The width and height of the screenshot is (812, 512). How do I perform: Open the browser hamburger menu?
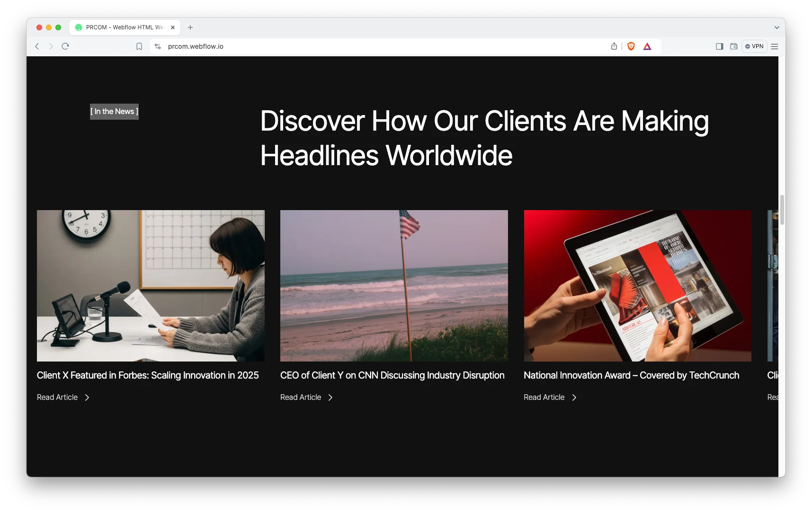point(775,46)
